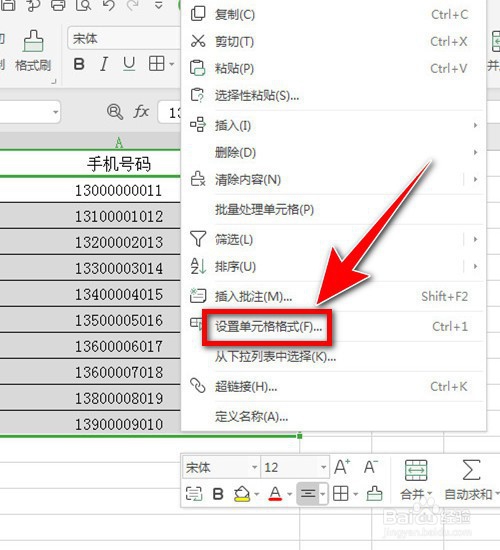Choose 从下拉列表中选择(K)... entry
This screenshot has width=500, height=550.
pyautogui.click(x=333, y=357)
